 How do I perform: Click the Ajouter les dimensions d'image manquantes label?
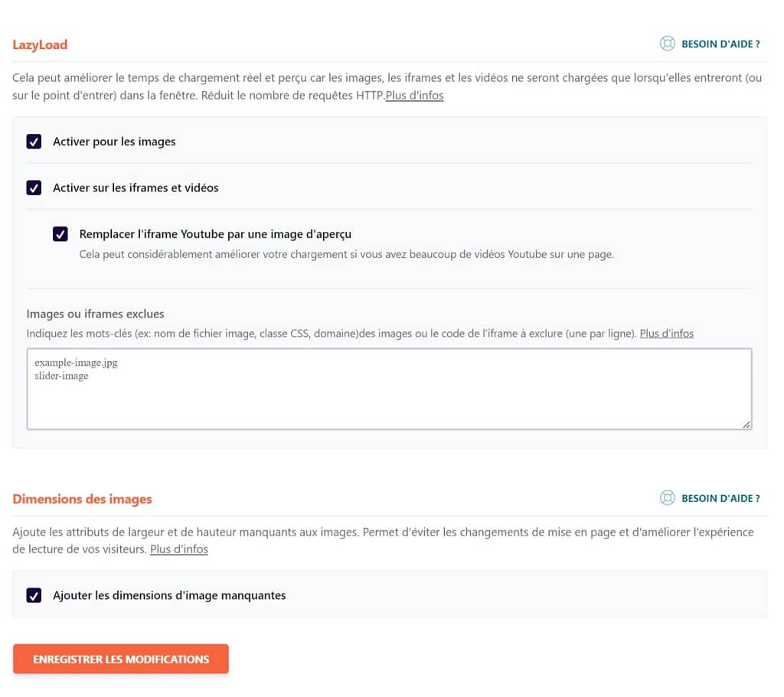(x=169, y=595)
